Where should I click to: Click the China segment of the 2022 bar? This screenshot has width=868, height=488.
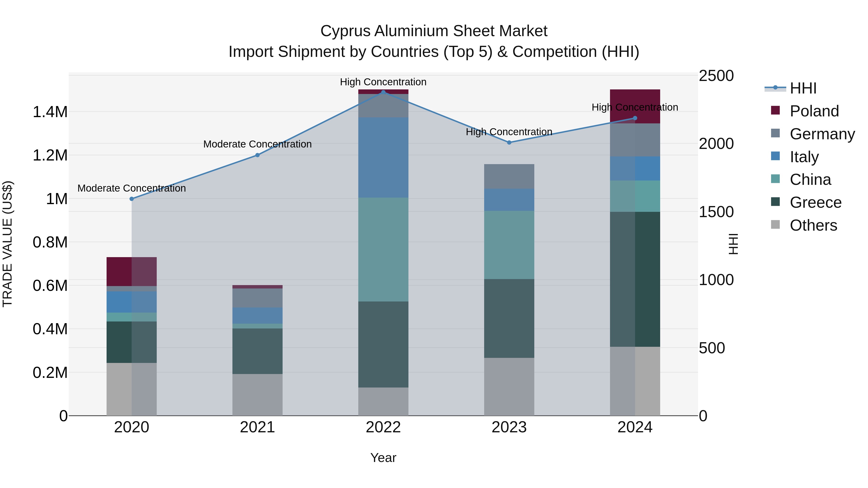click(x=383, y=250)
